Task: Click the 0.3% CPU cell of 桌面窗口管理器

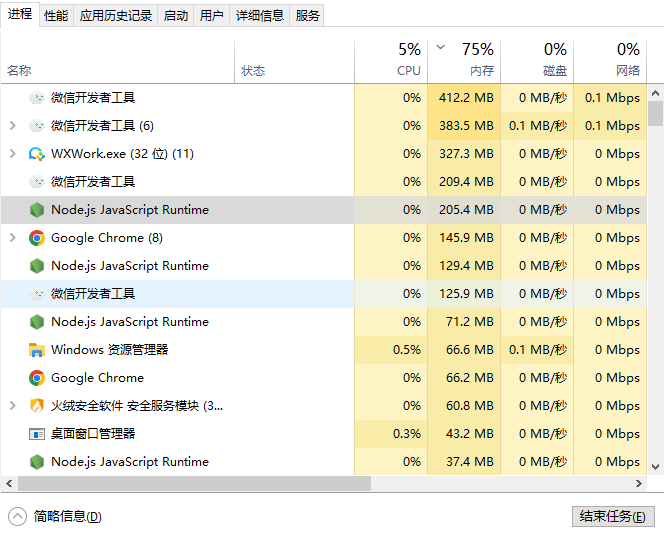Action: 391,434
